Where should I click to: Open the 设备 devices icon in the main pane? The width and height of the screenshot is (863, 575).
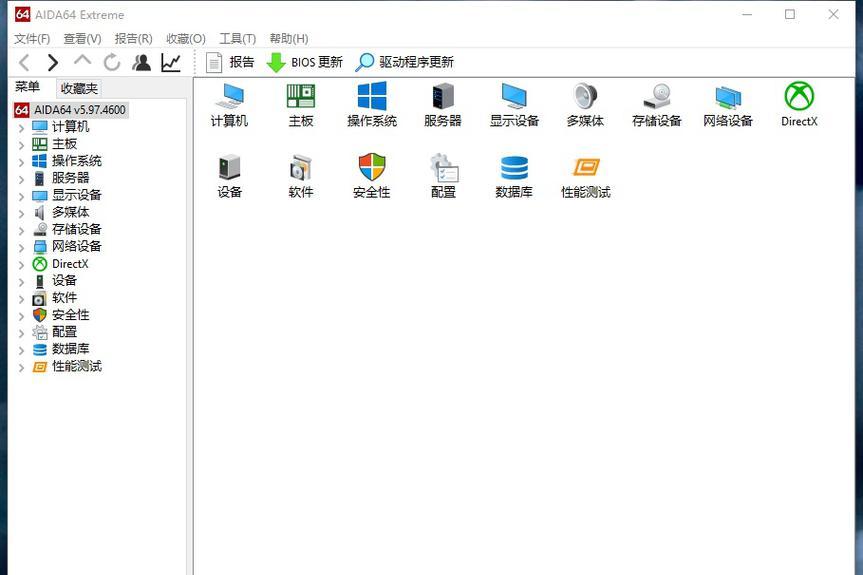coord(230,176)
